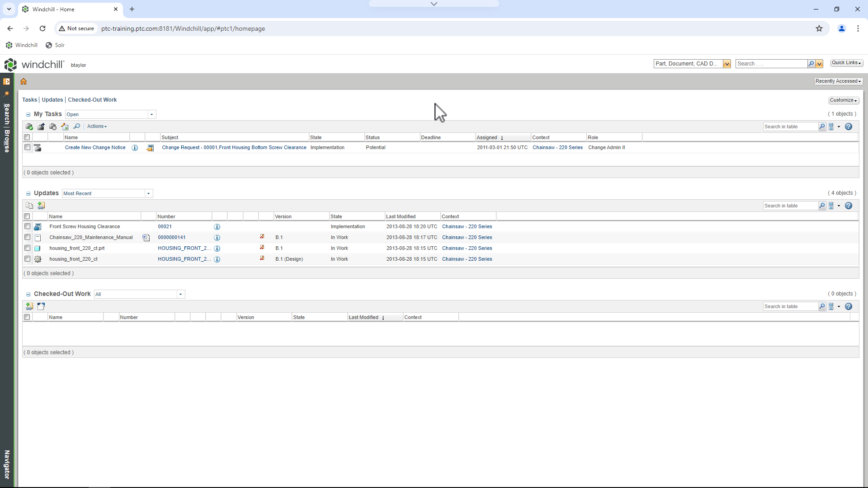Viewport: 868px width, 488px height.
Task: Open help for the My Tasks table
Action: pos(849,127)
